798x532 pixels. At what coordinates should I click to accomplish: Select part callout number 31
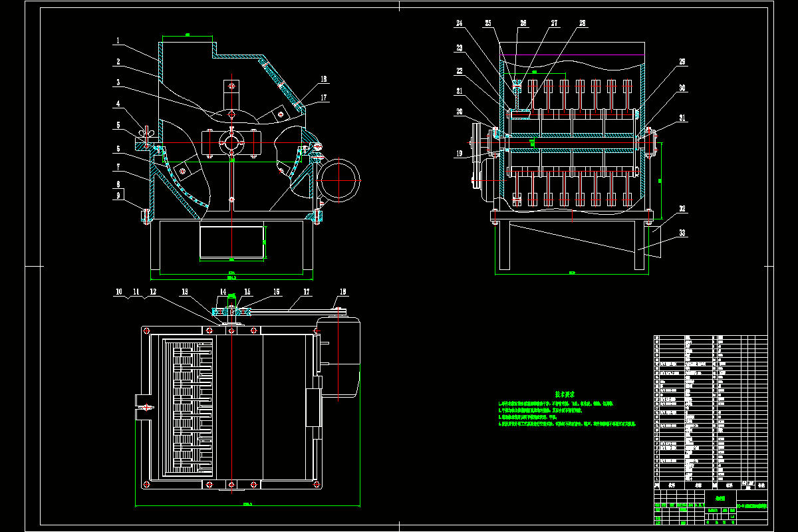click(682, 118)
